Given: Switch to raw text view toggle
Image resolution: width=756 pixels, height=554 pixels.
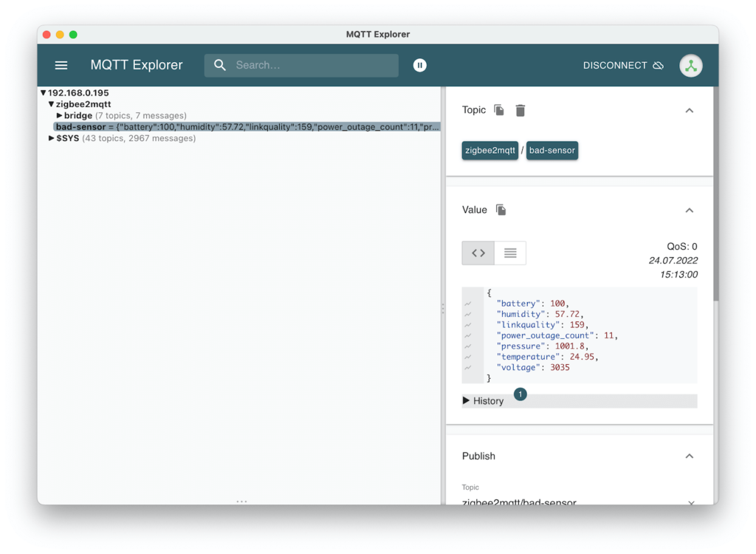Looking at the screenshot, I should [510, 253].
